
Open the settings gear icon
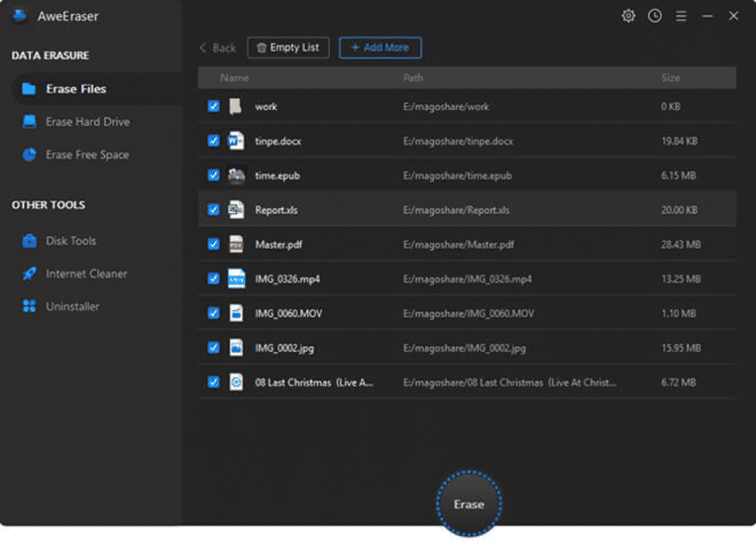[x=628, y=16]
